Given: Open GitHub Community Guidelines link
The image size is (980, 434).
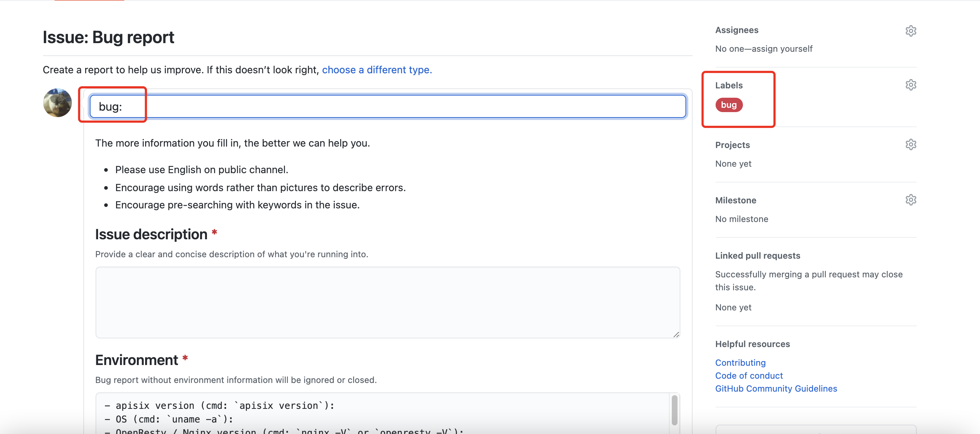Looking at the screenshot, I should click(776, 388).
